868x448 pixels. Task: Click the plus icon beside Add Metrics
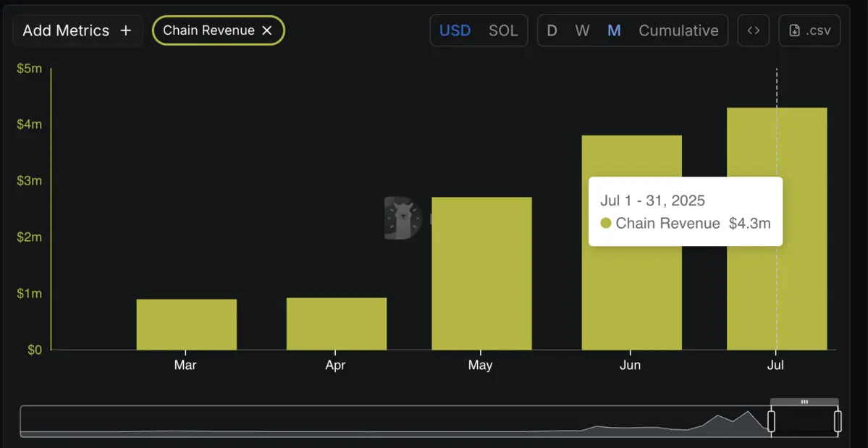point(126,30)
